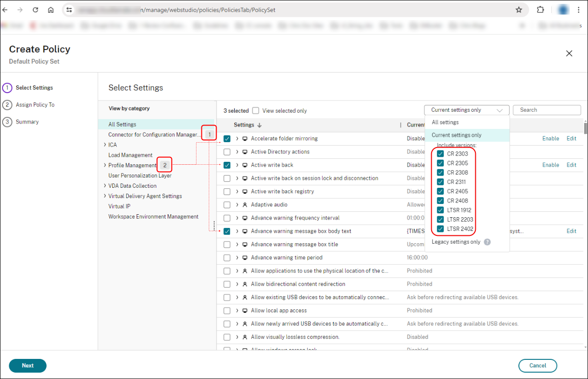588x379 pixels.
Task: Click the sort arrow on the Settings column
Action: pyautogui.click(x=259, y=125)
